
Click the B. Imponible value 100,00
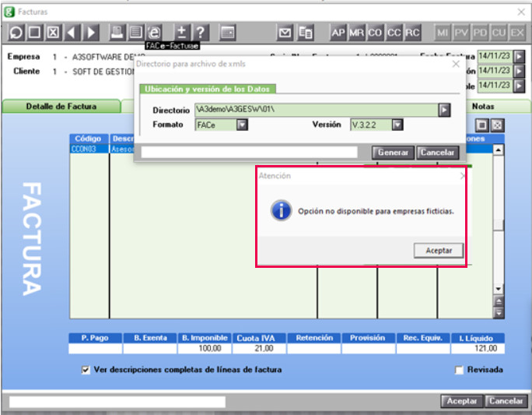[x=205, y=349]
